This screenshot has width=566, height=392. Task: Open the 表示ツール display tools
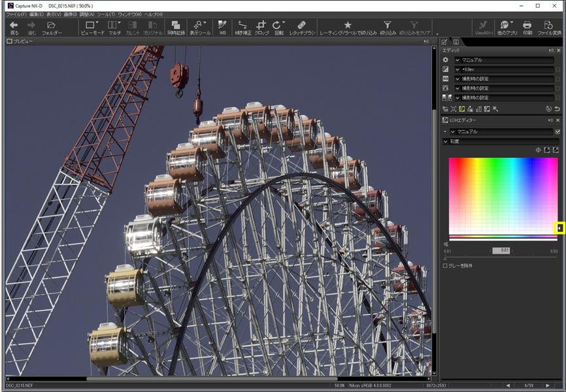click(199, 27)
